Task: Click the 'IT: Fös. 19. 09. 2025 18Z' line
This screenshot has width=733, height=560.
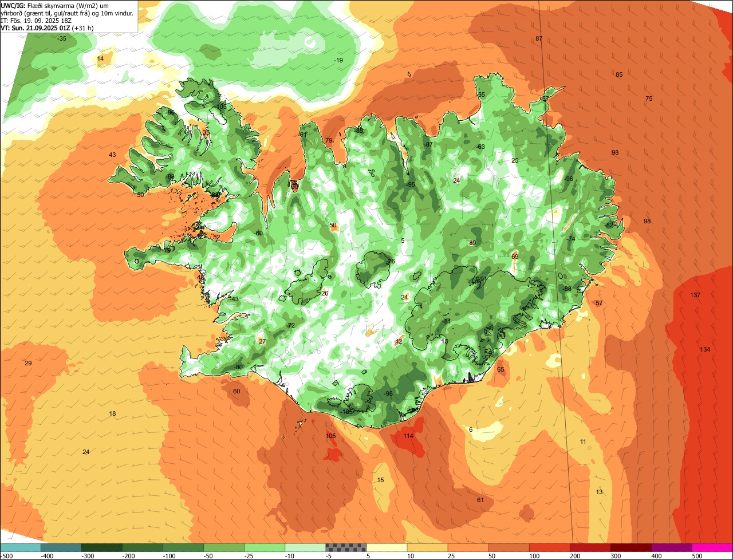Action: tap(36, 20)
